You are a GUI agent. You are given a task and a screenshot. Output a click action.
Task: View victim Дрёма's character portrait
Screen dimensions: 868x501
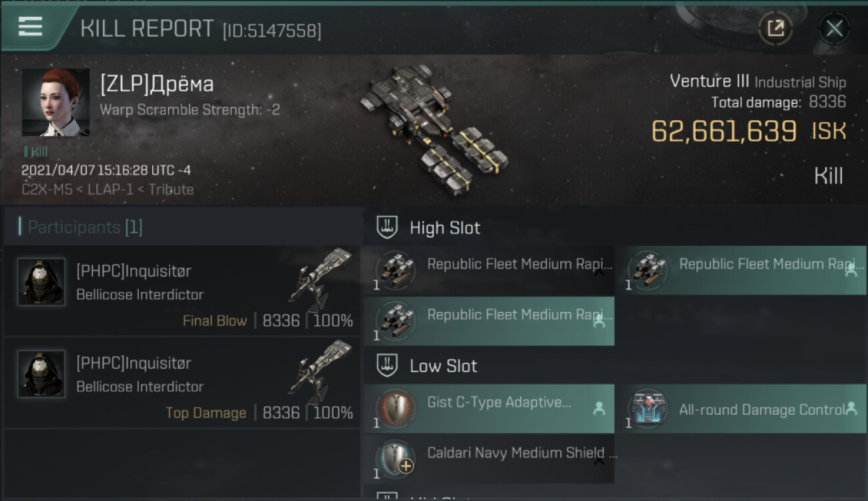click(55, 102)
